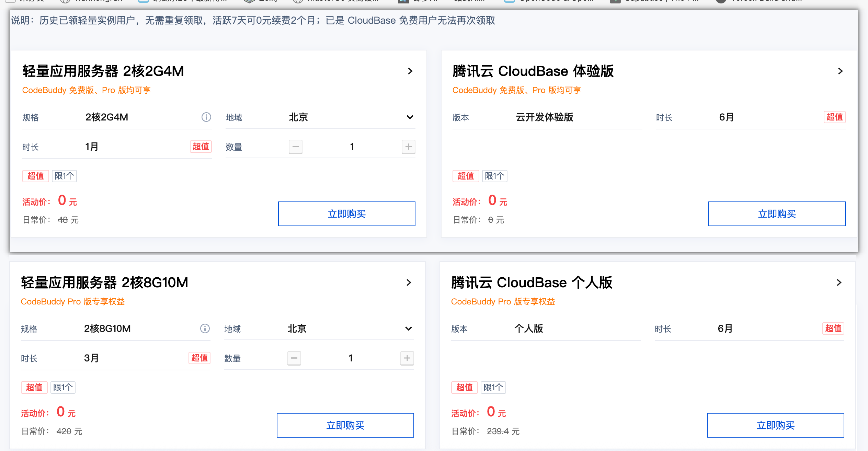Buy CloudBase 体验版 with 立即购买

777,214
